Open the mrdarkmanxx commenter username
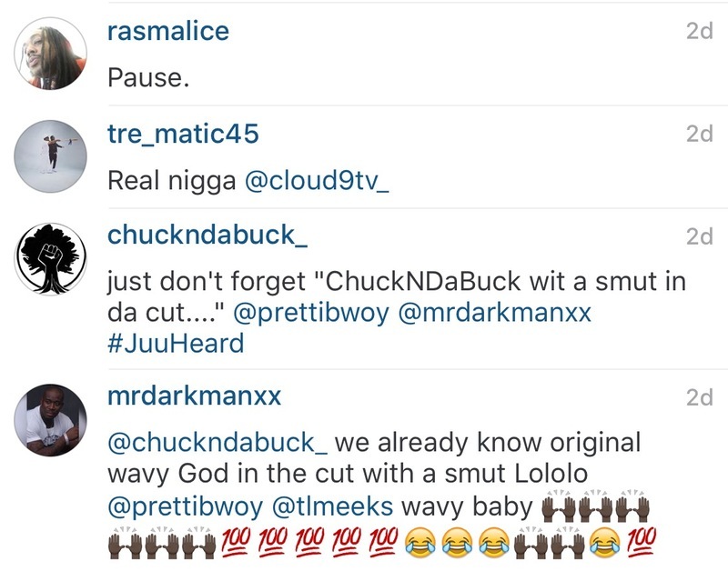728x571 pixels. coord(194,396)
